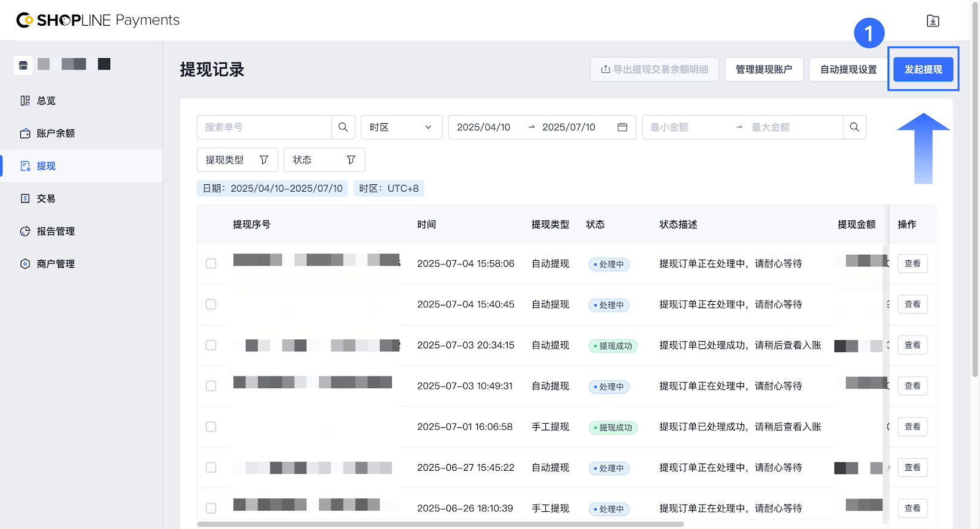Open the 提现类型 filter dropdown
Screen dimensions: 980x529
click(x=237, y=160)
